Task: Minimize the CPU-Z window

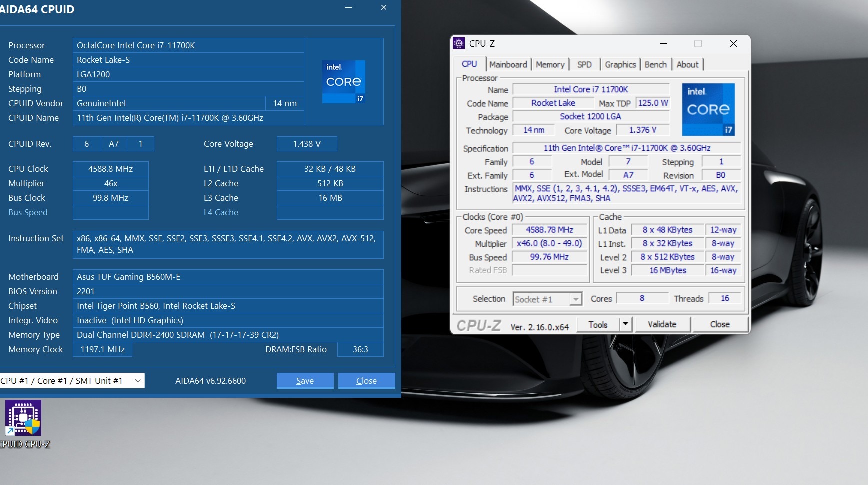Action: pyautogui.click(x=663, y=43)
